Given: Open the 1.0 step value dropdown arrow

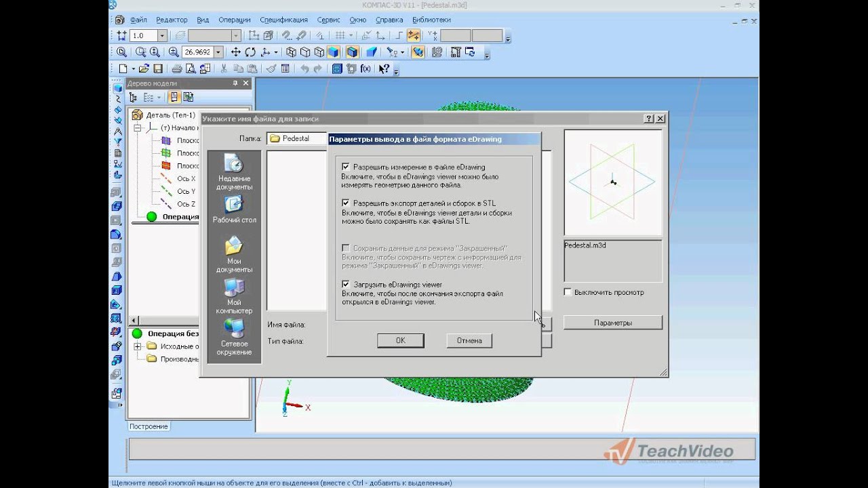Looking at the screenshot, I should pyautogui.click(x=163, y=35).
